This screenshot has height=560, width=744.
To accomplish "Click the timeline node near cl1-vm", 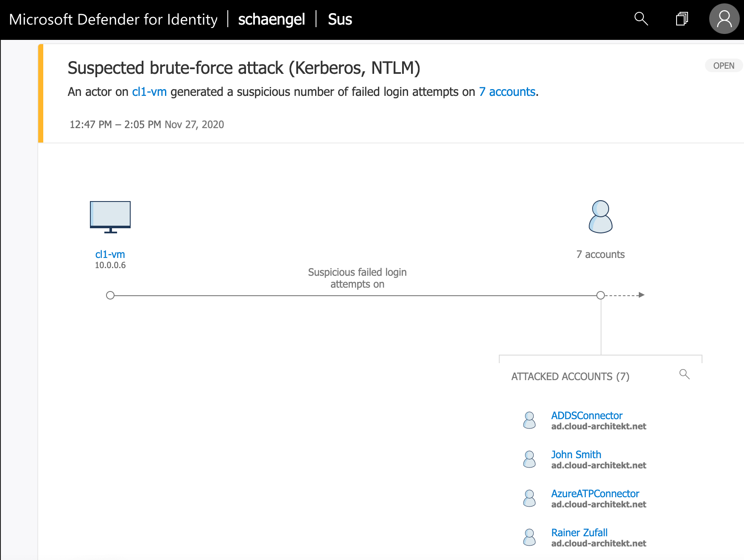I will coord(110,295).
